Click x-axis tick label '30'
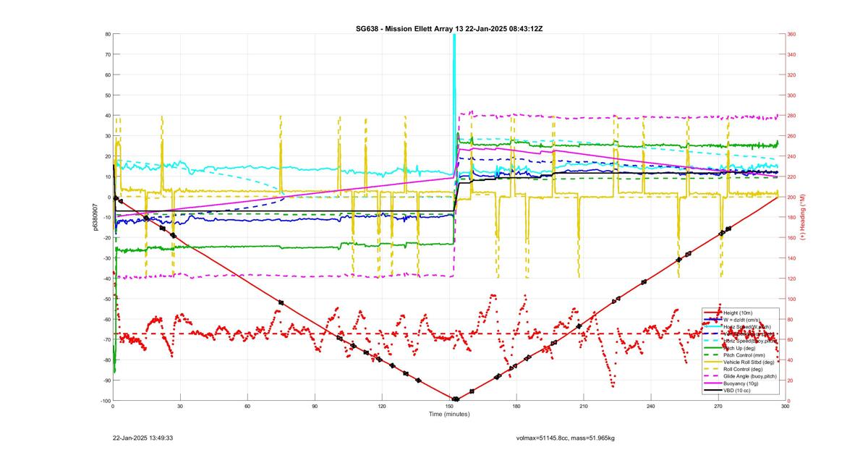Screen dimensions: 868x450 click(180, 407)
